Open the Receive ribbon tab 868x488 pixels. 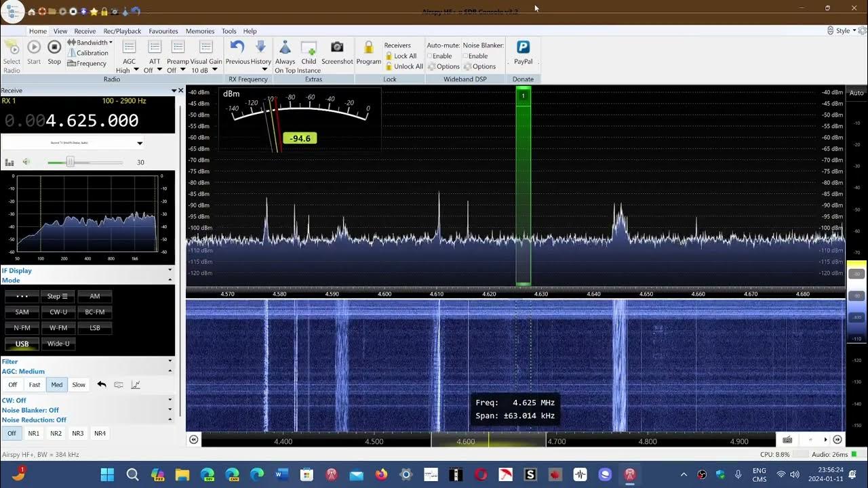pyautogui.click(x=85, y=31)
